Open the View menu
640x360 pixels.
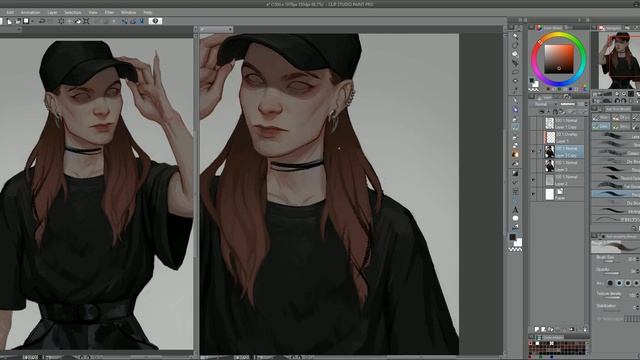93,13
